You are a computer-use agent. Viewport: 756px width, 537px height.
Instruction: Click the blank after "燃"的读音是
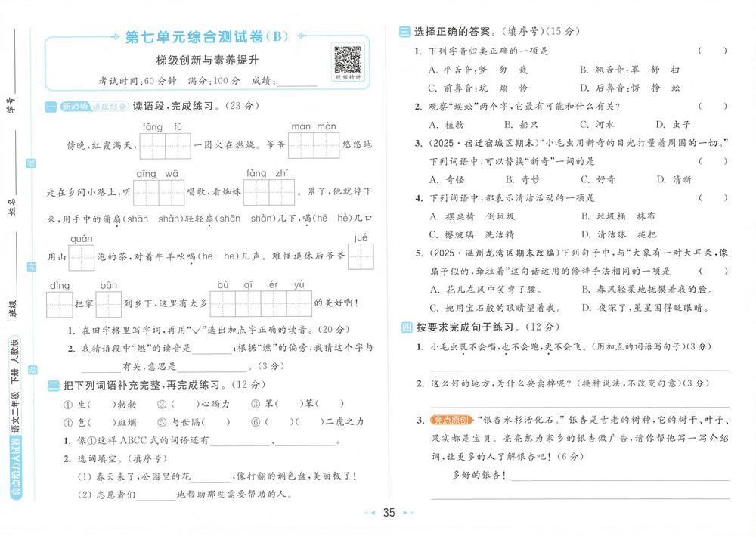tap(212, 349)
